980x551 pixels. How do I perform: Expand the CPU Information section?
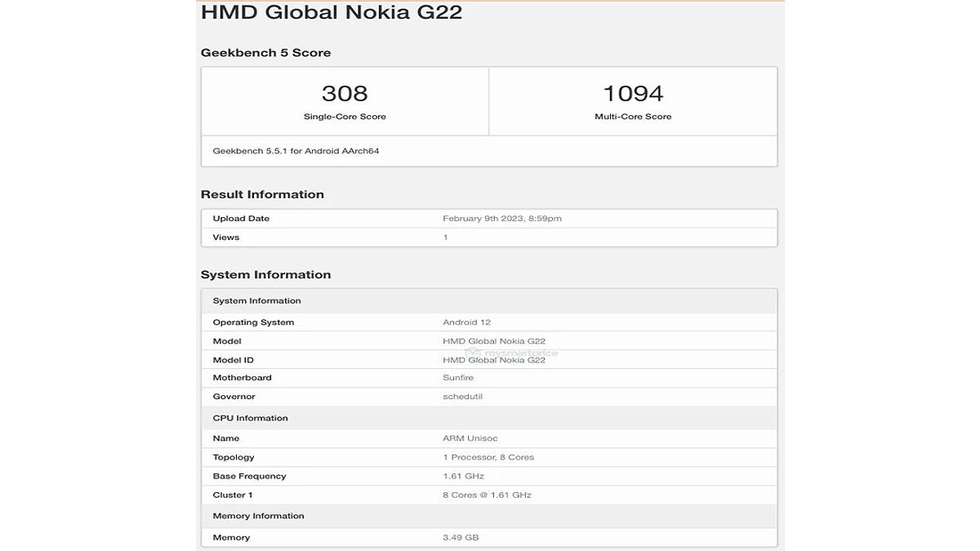pos(490,417)
